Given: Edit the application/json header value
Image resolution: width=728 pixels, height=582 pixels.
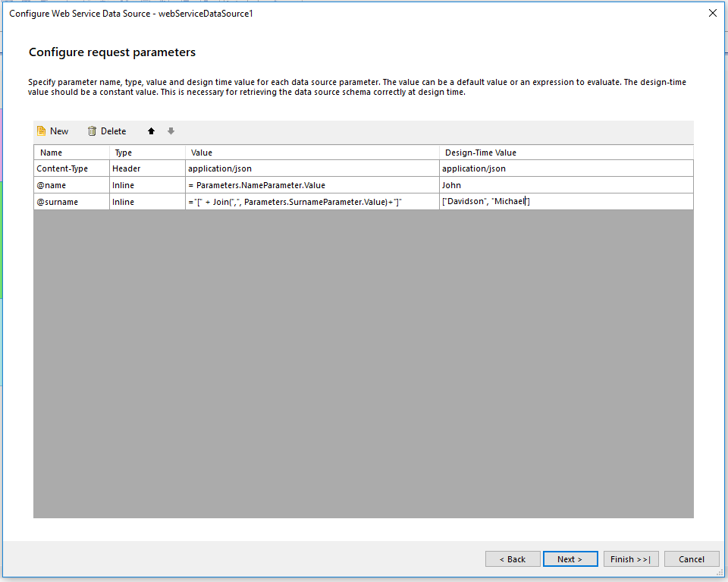Looking at the screenshot, I should [x=303, y=168].
